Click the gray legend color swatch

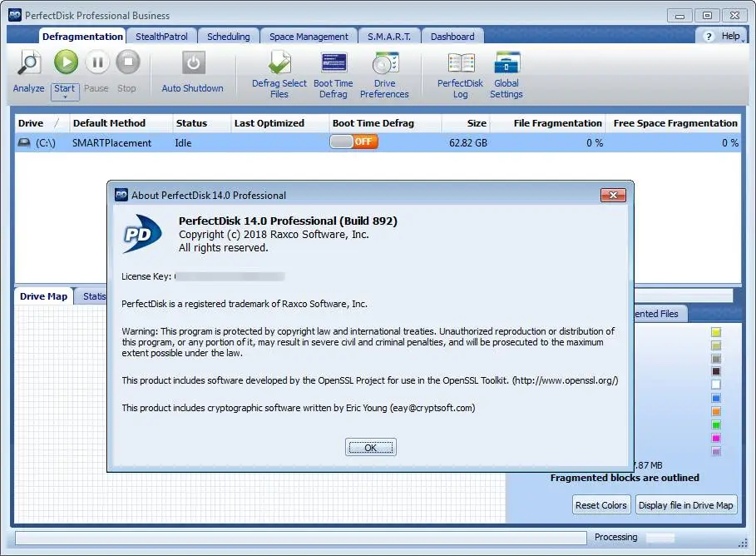coord(716,359)
